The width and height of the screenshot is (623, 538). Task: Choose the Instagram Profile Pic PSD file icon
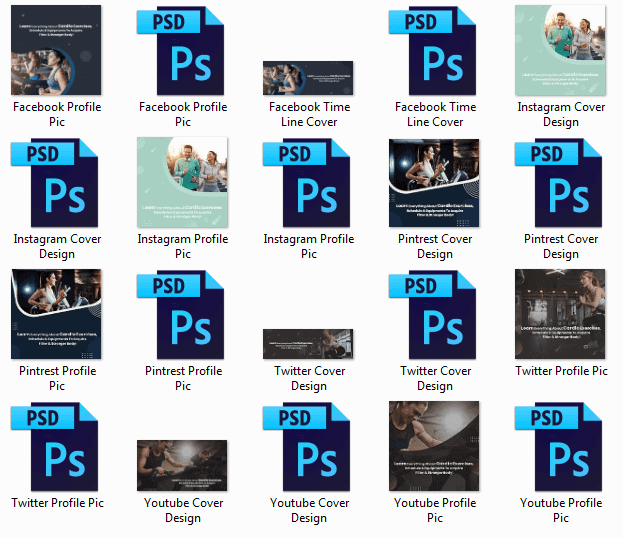click(x=308, y=183)
